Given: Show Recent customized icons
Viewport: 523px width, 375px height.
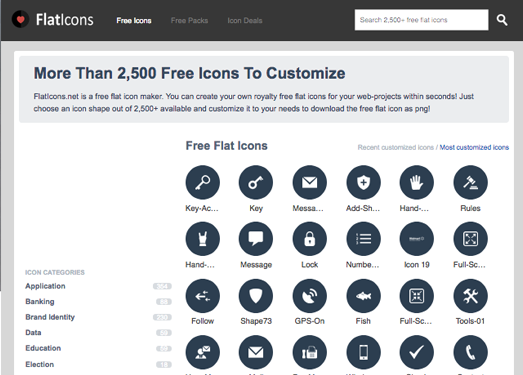Looking at the screenshot, I should 396,147.
